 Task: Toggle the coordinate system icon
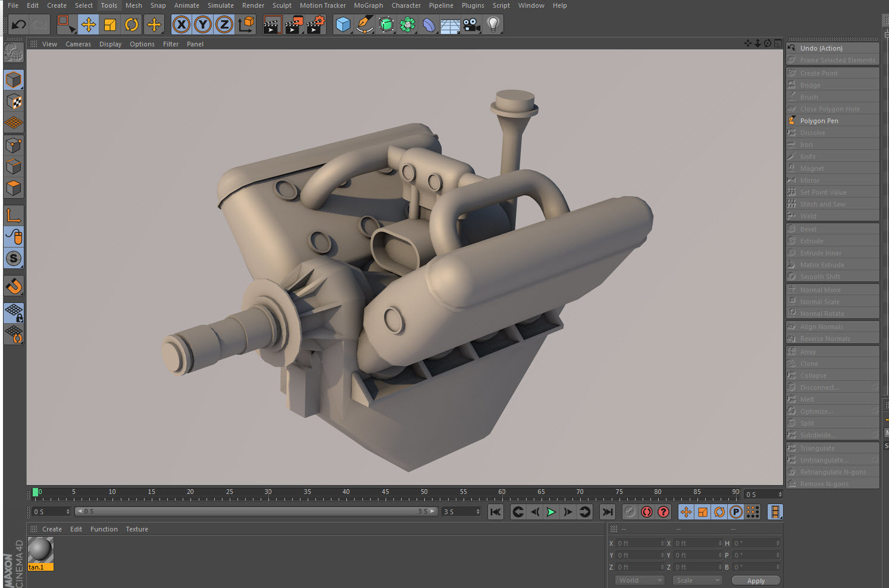pyautogui.click(x=246, y=24)
